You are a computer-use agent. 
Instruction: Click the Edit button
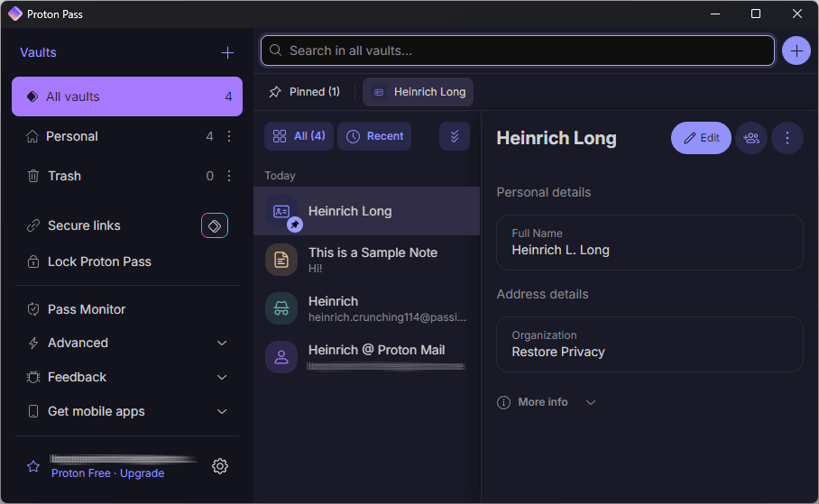coord(701,138)
